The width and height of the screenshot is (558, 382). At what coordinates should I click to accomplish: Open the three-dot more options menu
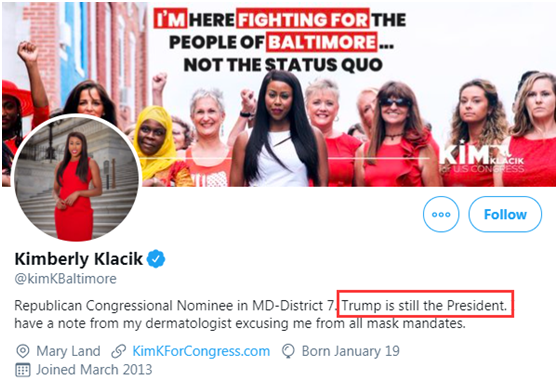[x=441, y=214]
